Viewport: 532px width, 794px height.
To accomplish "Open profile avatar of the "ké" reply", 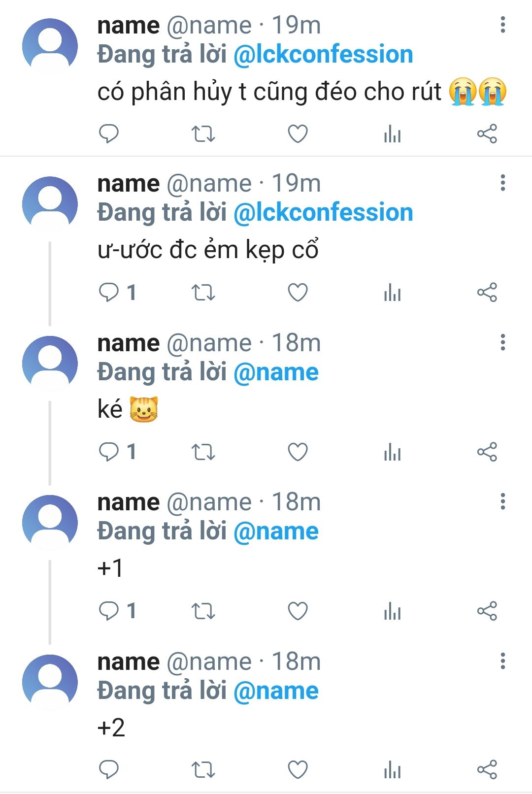I will click(x=50, y=364).
